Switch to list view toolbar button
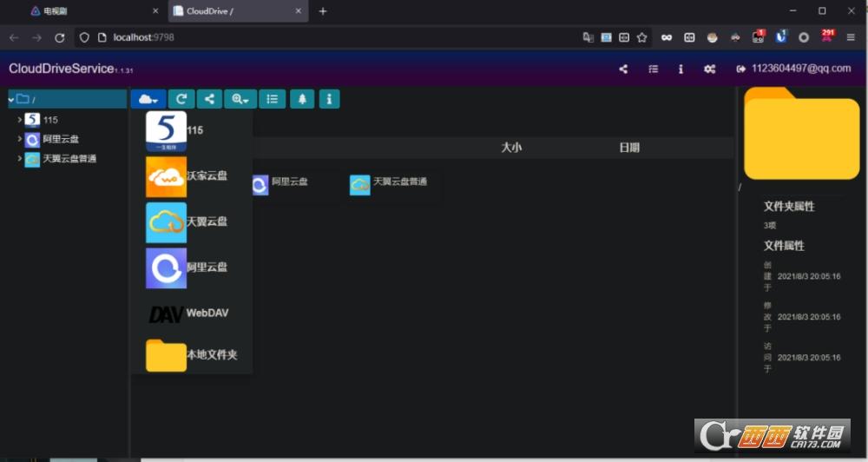 tap(273, 99)
